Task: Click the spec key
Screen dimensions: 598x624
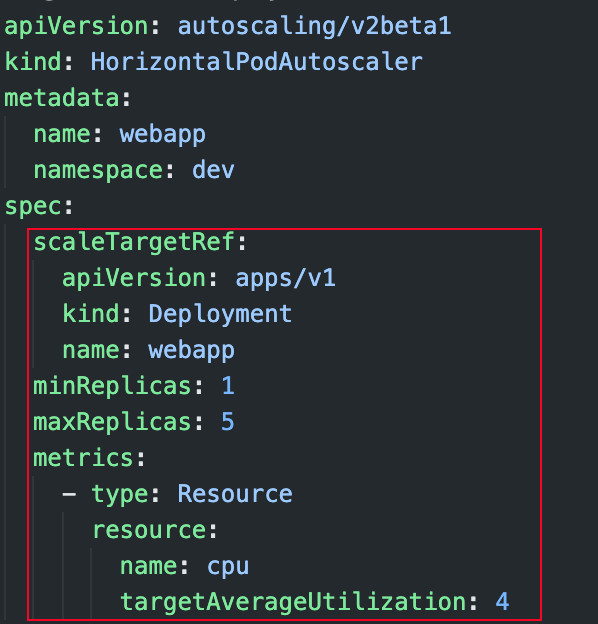Action: point(33,207)
